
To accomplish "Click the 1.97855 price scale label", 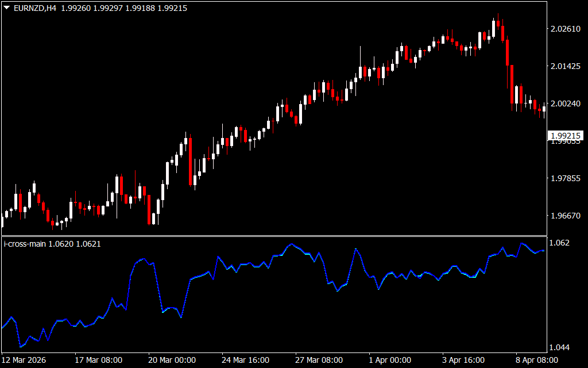I will (x=565, y=178).
